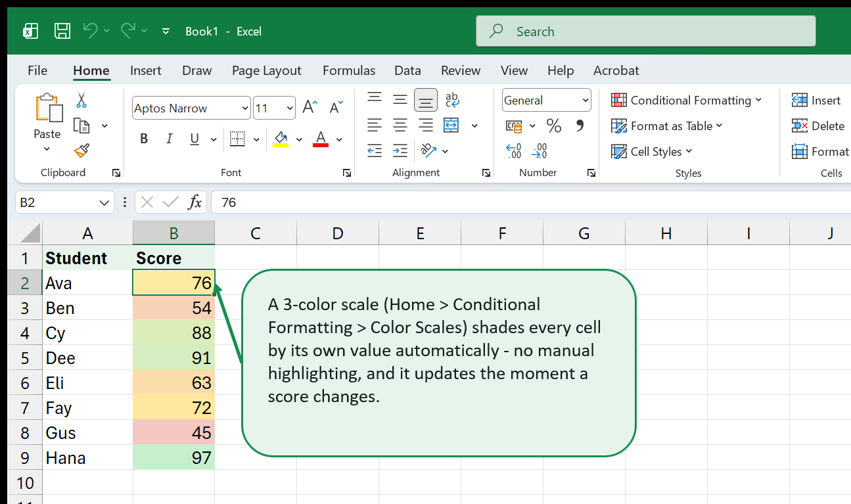Switch to the Formulas tab

[349, 70]
